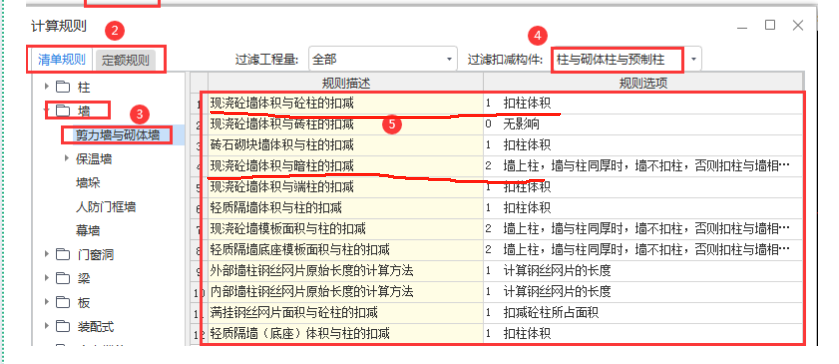Click 计算钢丝网片的长度 option in 内部墙柱 row

557,292
